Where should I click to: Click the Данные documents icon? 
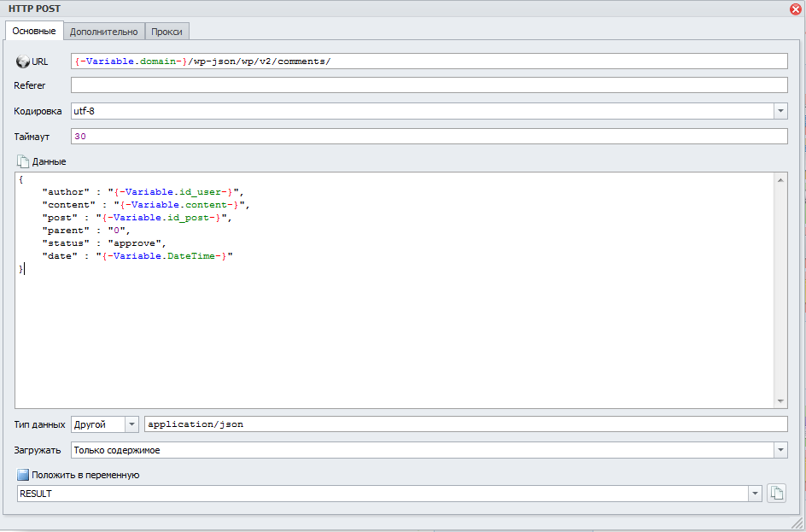click(23, 161)
